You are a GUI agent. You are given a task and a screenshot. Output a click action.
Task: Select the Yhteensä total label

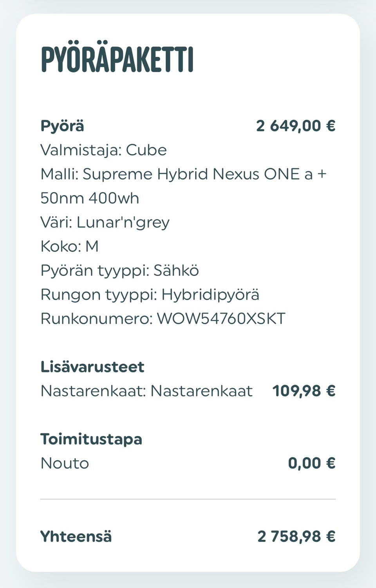click(76, 536)
